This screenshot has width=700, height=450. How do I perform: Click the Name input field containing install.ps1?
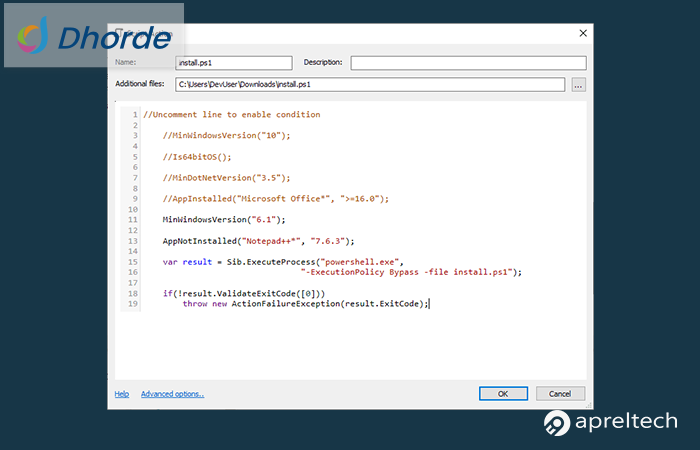point(234,63)
